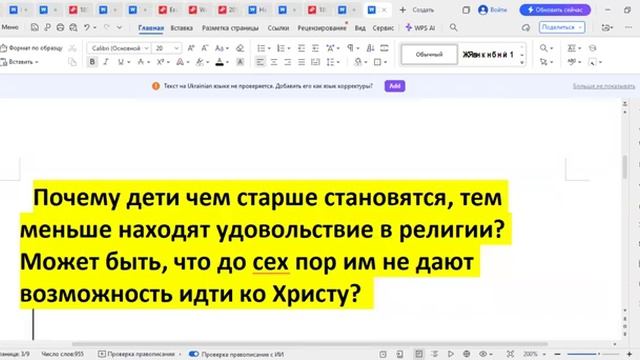Open bulleted list dropdown arrow
The image size is (640, 360).
coord(269,49)
